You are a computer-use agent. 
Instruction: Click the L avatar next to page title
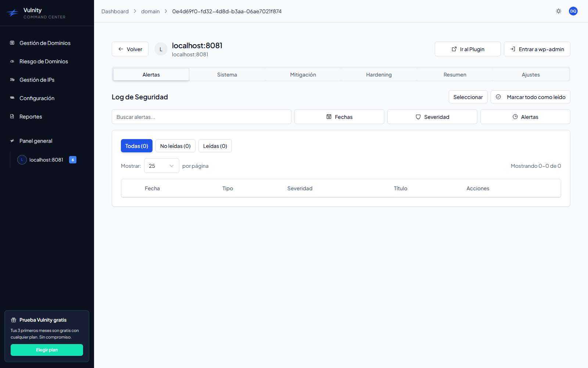[x=161, y=49]
